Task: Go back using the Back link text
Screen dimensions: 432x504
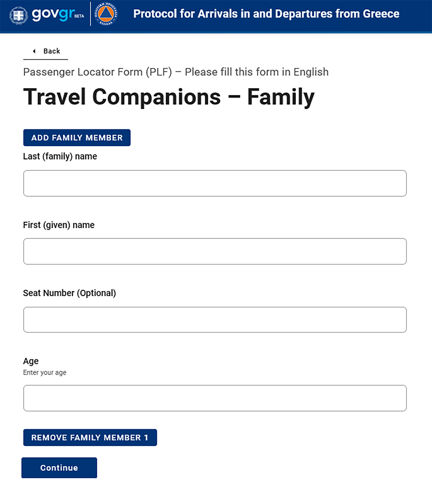Action: 52,51
